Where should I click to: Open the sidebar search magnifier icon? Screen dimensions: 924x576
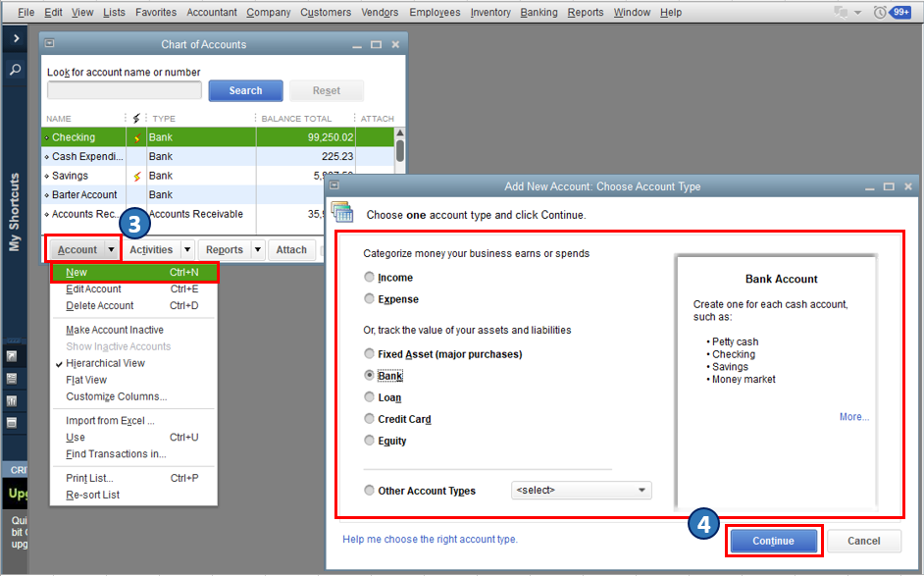tap(16, 70)
